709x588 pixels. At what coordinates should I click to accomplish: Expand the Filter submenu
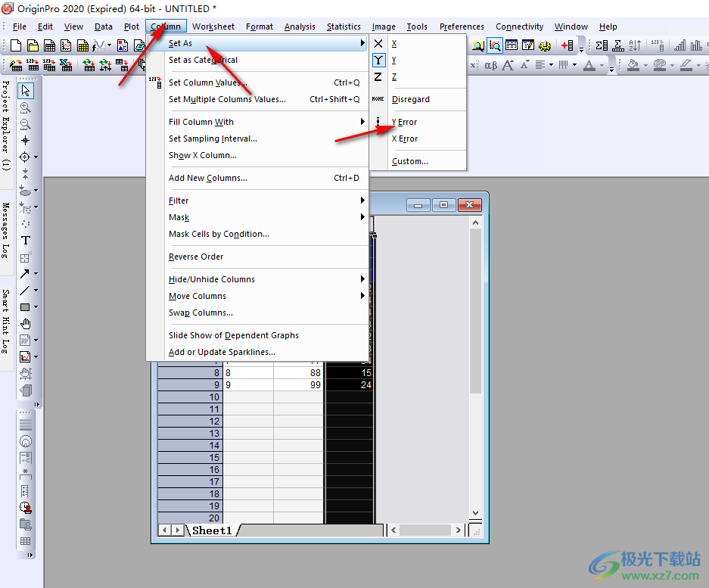pos(257,201)
